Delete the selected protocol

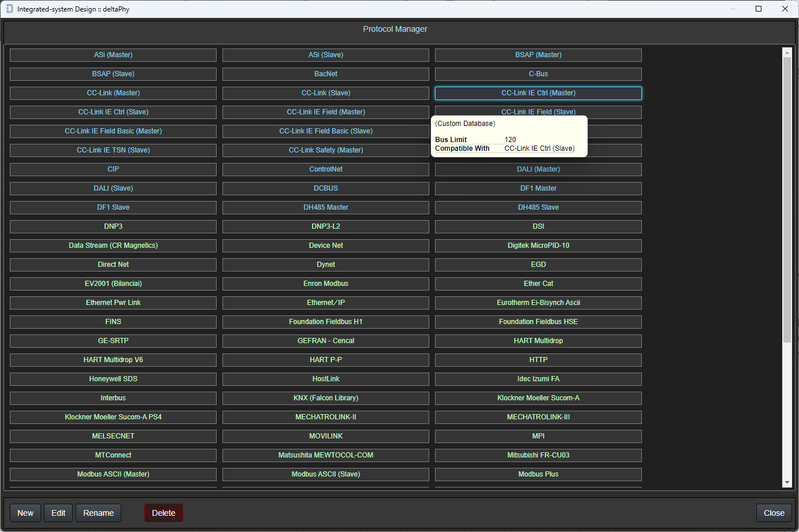163,512
